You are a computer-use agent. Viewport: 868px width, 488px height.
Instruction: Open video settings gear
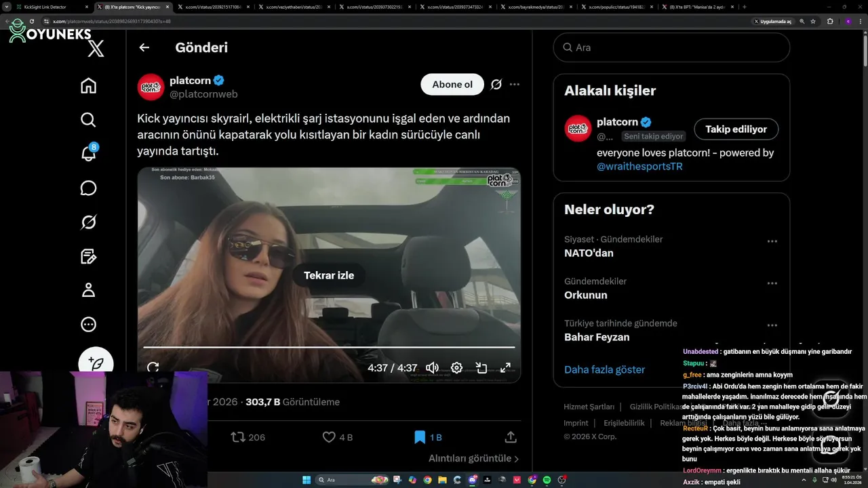pos(456,368)
